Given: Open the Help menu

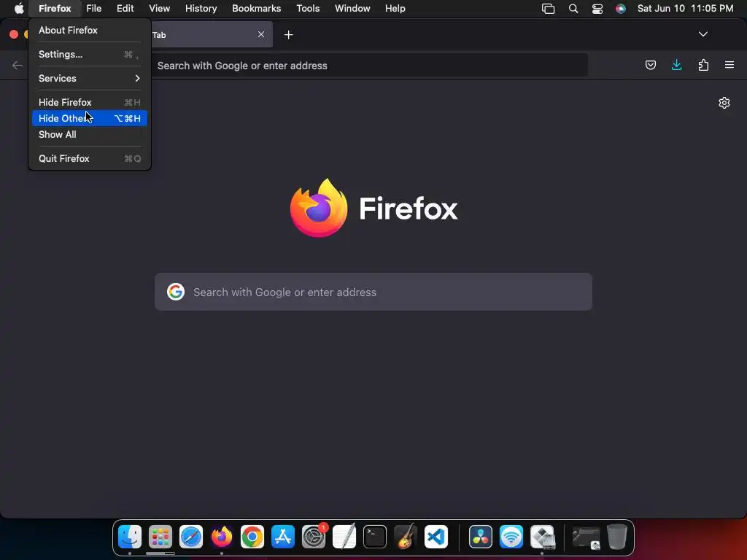Looking at the screenshot, I should point(395,8).
